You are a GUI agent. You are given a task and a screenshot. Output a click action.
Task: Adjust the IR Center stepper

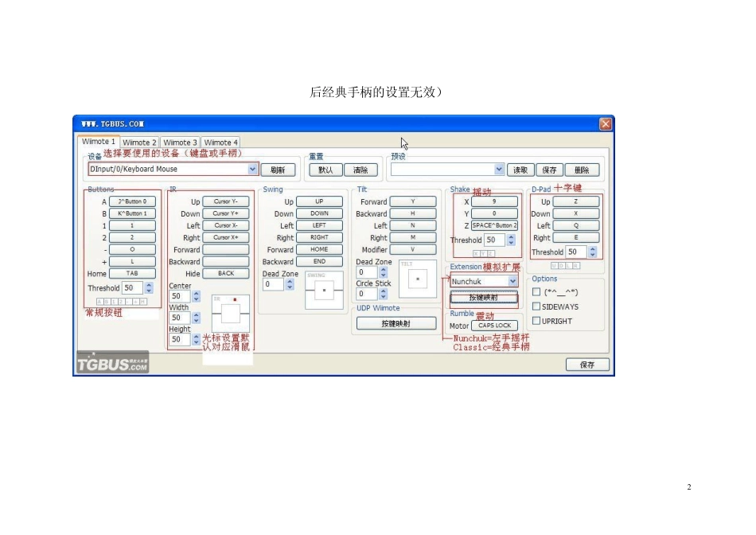click(x=197, y=295)
